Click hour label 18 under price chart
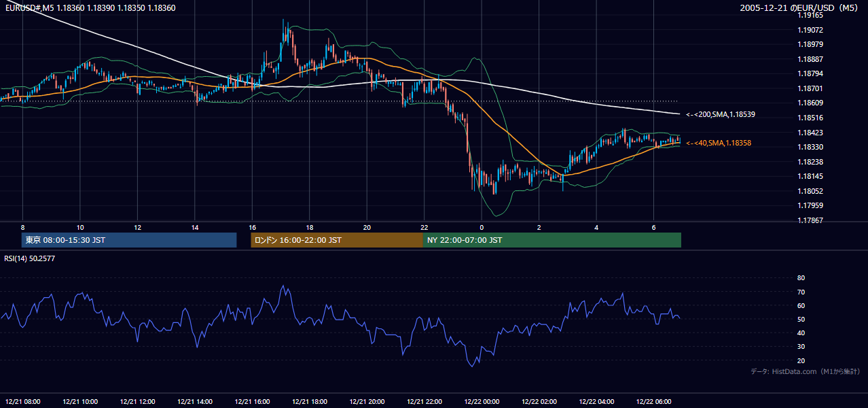868x408 pixels. coord(309,227)
